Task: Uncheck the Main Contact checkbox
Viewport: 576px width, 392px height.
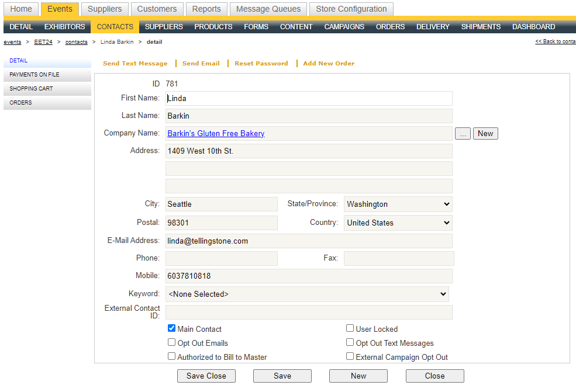Action: [x=172, y=329]
